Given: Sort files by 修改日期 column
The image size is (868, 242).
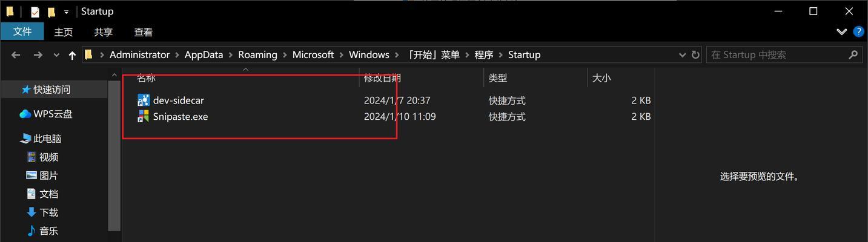Looking at the screenshot, I should coord(382,78).
